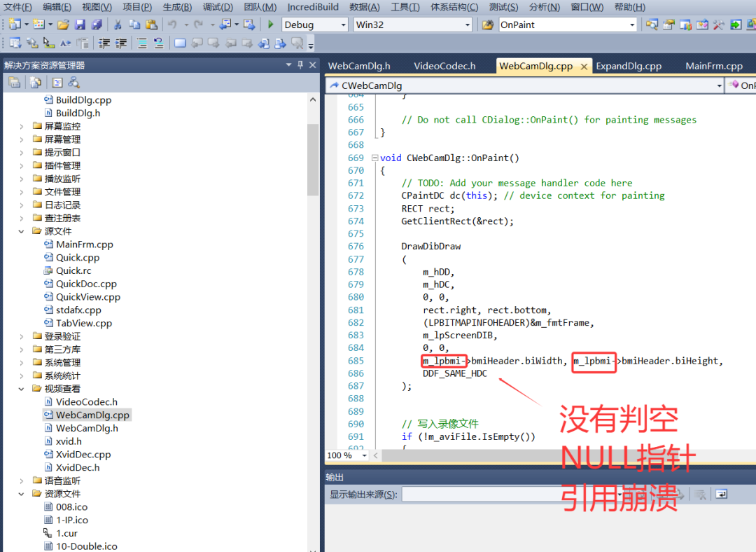The image size is (756, 552).
Task: Expand the 语音监听 folder
Action: pos(21,481)
